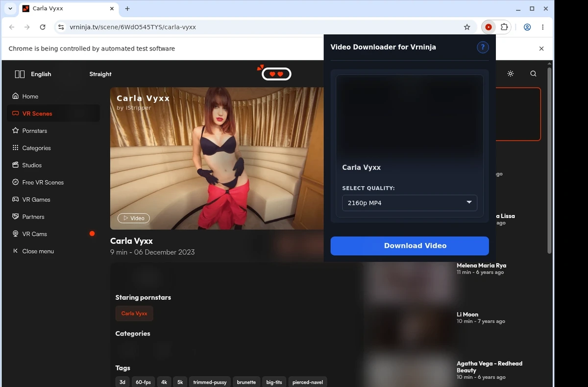Open the Chrome extensions puzzle icon
This screenshot has height=387, width=588.
pos(504,27)
